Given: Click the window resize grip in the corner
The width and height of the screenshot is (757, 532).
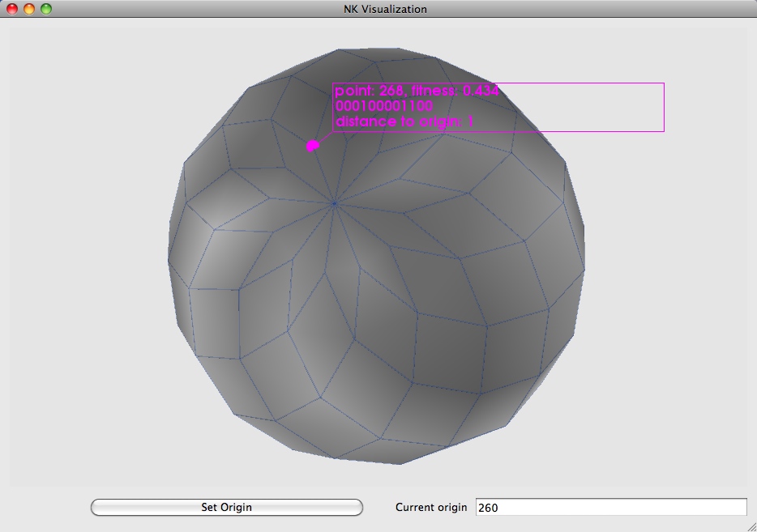Looking at the screenshot, I should [x=750, y=526].
